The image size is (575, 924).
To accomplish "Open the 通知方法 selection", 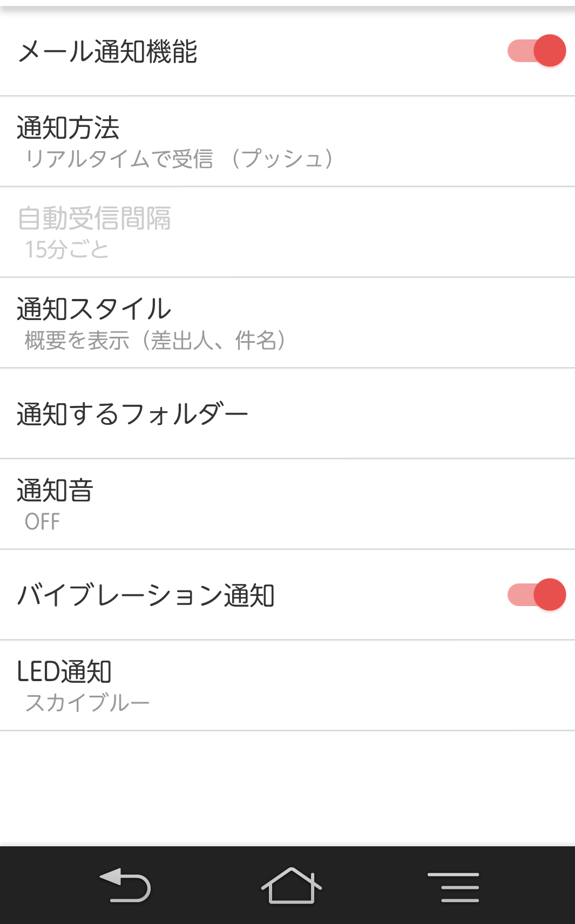I will [287, 141].
